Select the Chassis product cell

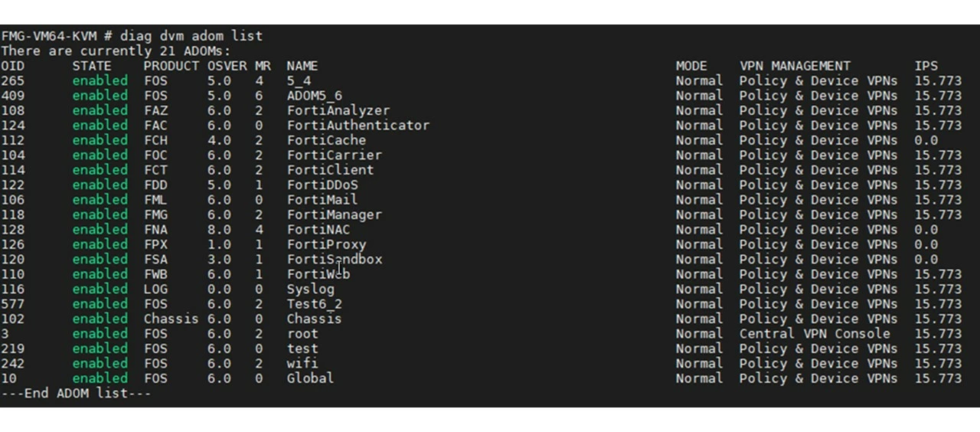coord(171,319)
